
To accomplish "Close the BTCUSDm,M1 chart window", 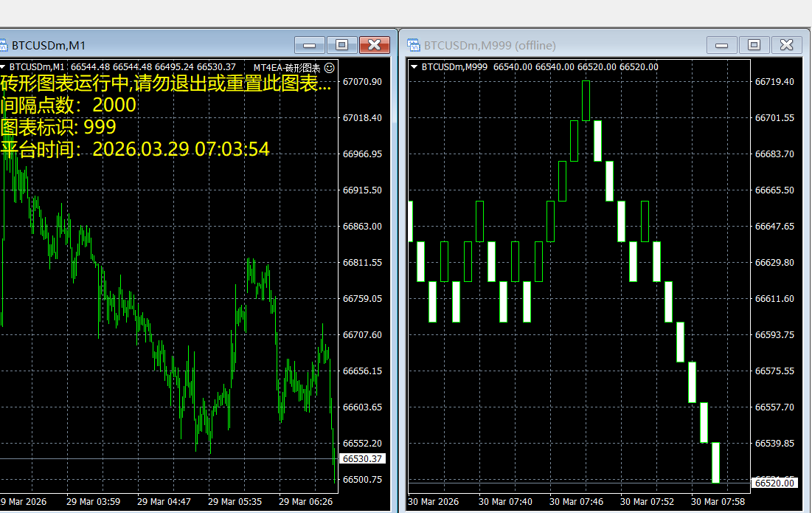I will [375, 45].
